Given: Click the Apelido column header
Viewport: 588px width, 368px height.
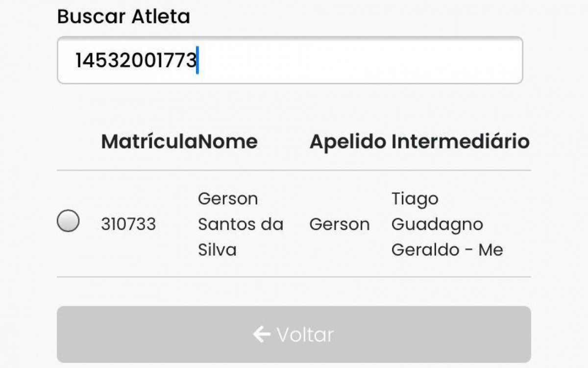Looking at the screenshot, I should 347,142.
